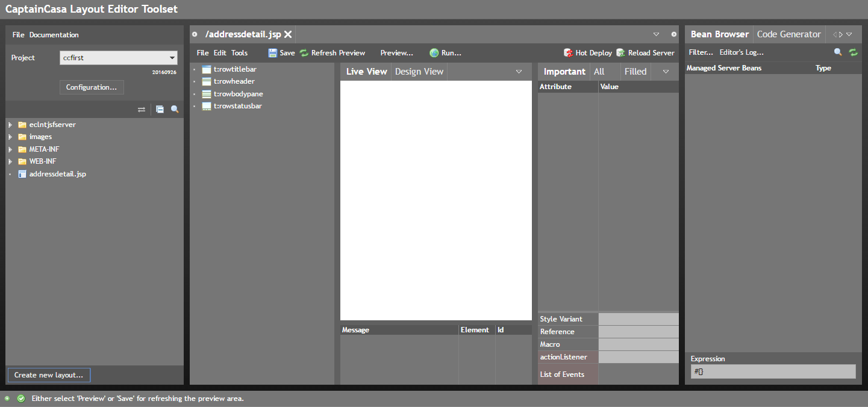This screenshot has height=407, width=868.
Task: Click the Create new layout... button
Action: click(x=49, y=375)
